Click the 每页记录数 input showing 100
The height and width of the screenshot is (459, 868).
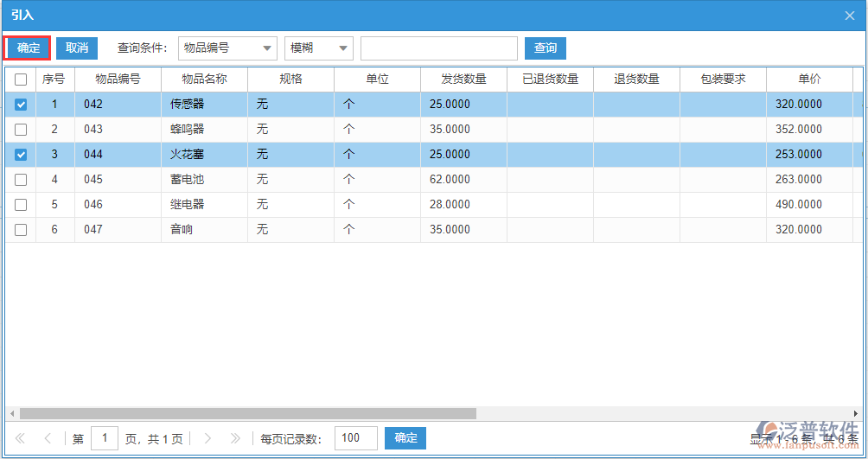[356, 438]
